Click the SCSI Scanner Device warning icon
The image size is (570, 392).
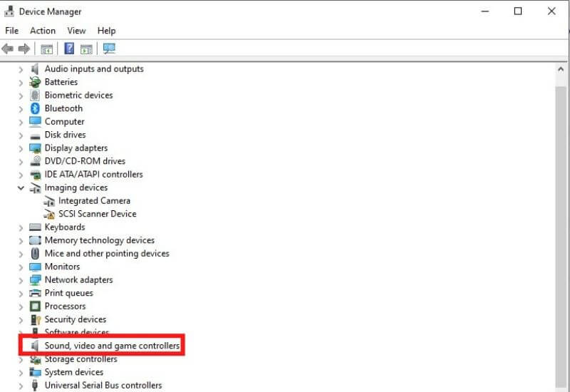pyautogui.click(x=49, y=214)
